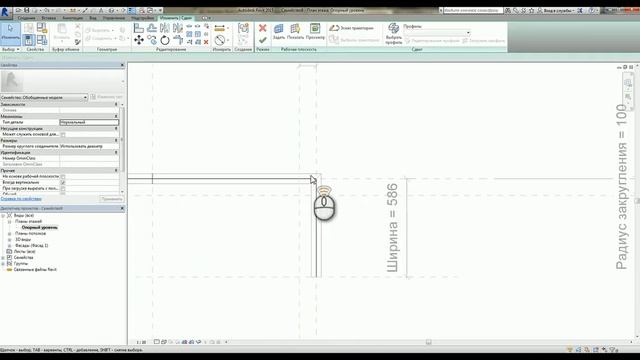Click the Изменить тип button
This screenshot has height=360, width=640.
(107, 97)
